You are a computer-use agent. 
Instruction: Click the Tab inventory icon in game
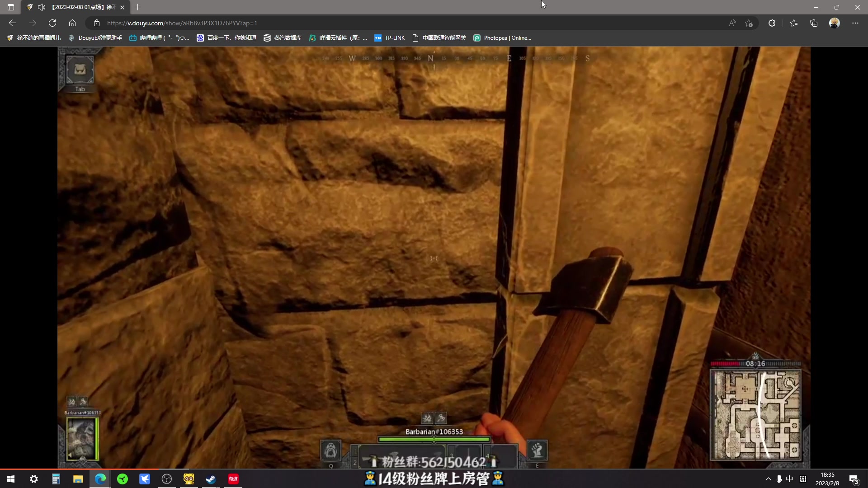point(80,70)
